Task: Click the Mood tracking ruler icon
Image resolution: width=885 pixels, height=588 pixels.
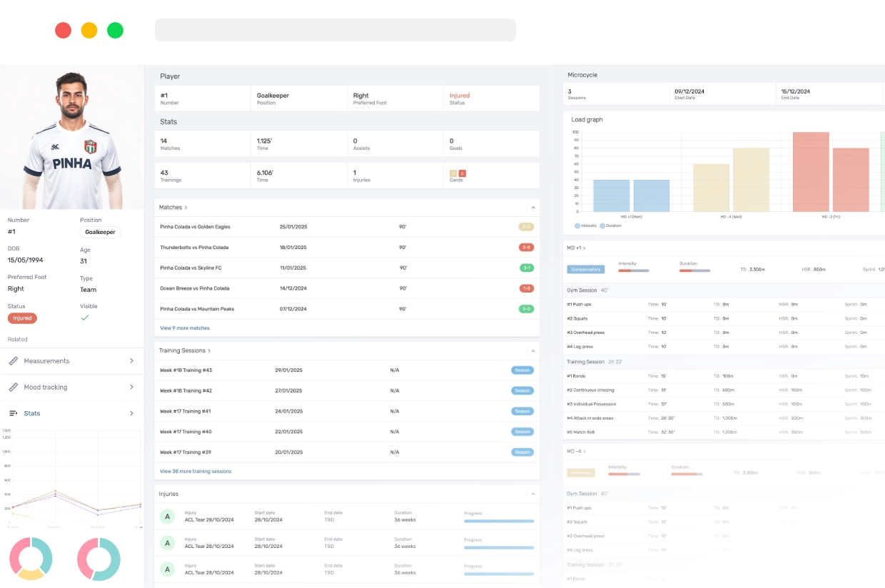Action: point(13,387)
